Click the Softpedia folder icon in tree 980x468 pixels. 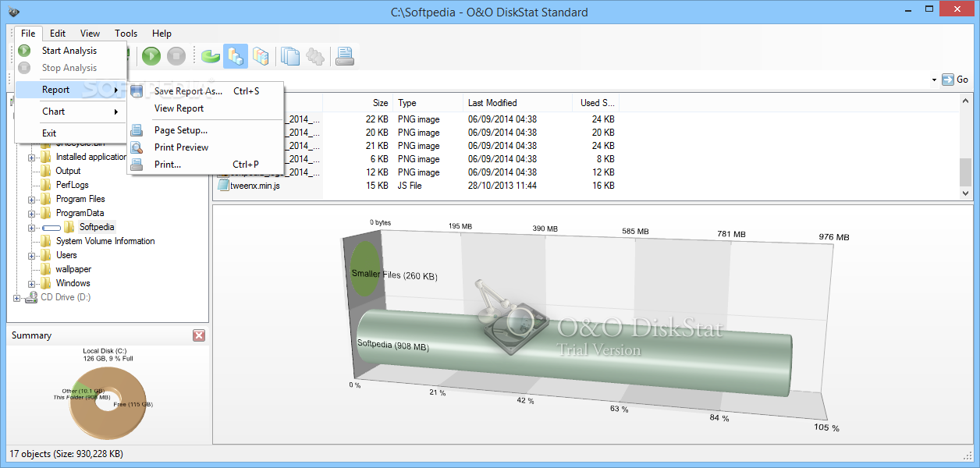pyautogui.click(x=69, y=227)
